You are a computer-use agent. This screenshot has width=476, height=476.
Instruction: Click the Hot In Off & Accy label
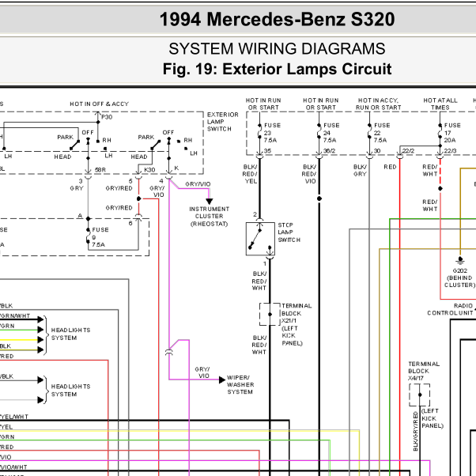100,104
